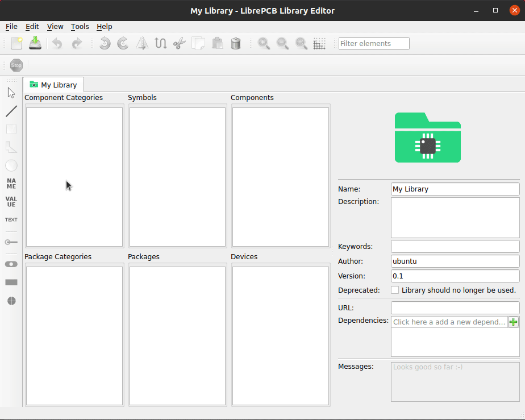The image size is (525, 420).
Task: Choose the Draw Rectangle tool
Action: [x=11, y=129]
